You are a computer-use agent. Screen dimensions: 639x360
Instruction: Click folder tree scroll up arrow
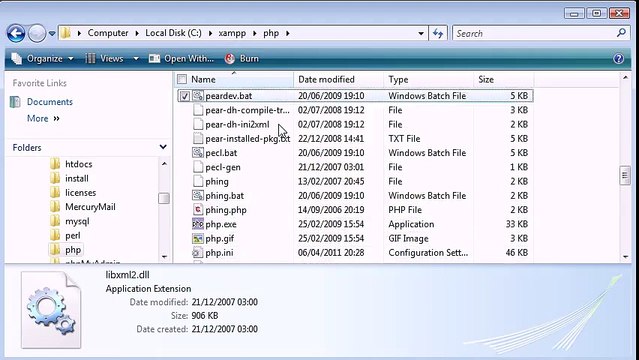point(164,164)
